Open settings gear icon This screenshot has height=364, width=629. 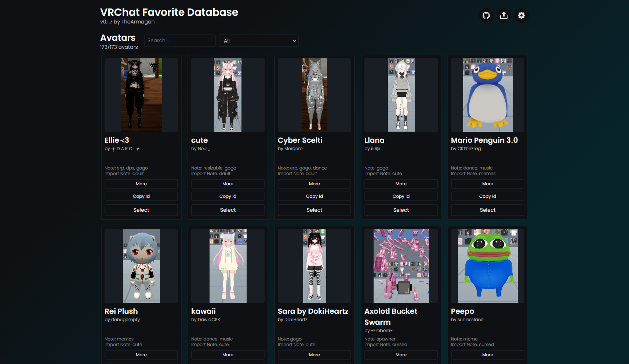[x=521, y=15]
